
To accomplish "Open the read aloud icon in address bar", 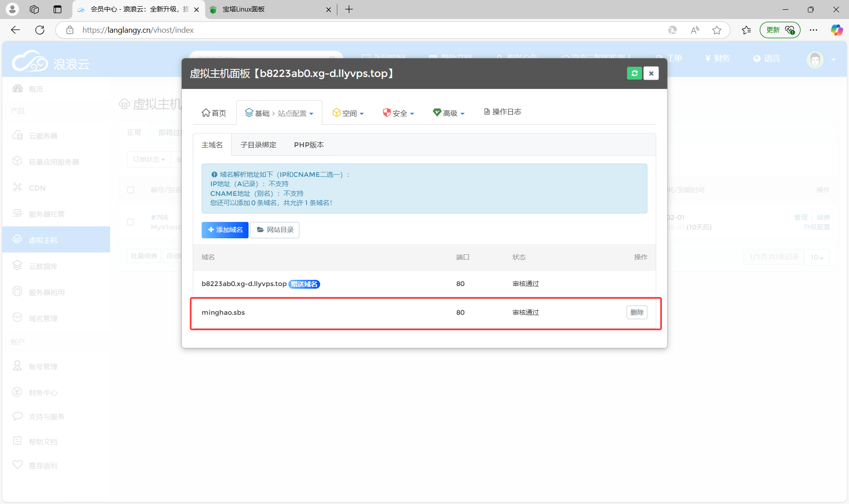I will (x=695, y=30).
